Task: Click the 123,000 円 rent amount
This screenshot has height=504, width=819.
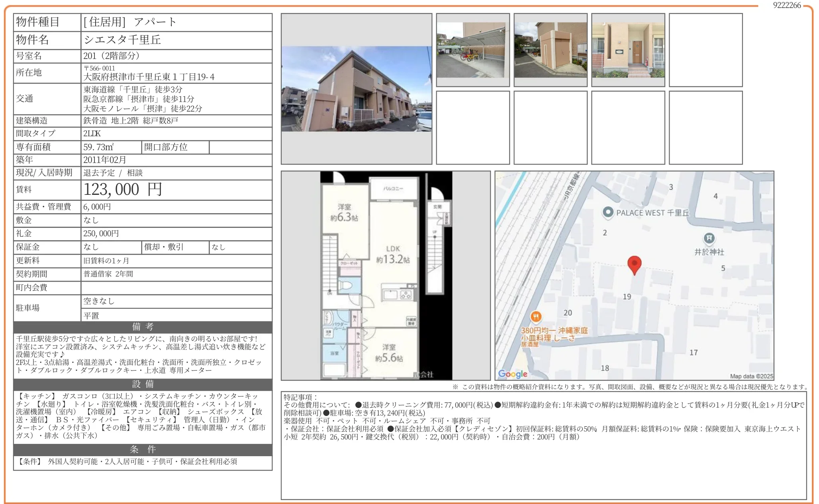Action: [123, 190]
